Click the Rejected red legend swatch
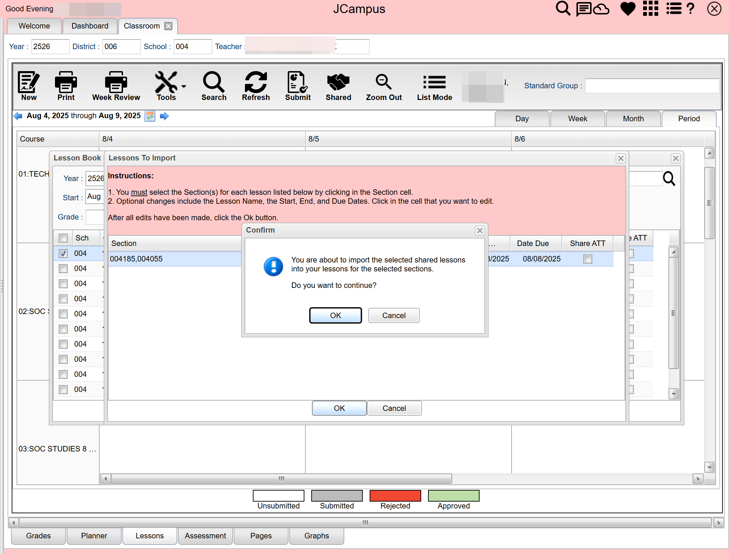 tap(395, 496)
